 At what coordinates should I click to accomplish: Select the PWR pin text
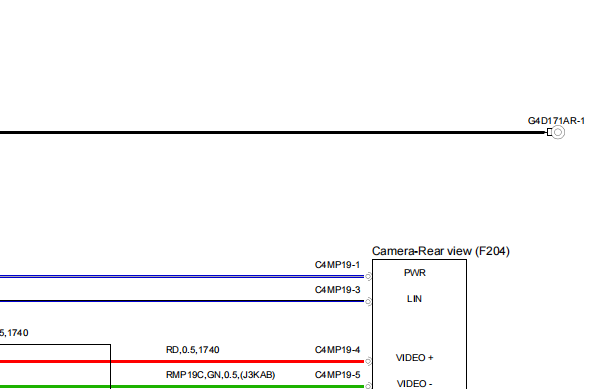[x=415, y=273]
